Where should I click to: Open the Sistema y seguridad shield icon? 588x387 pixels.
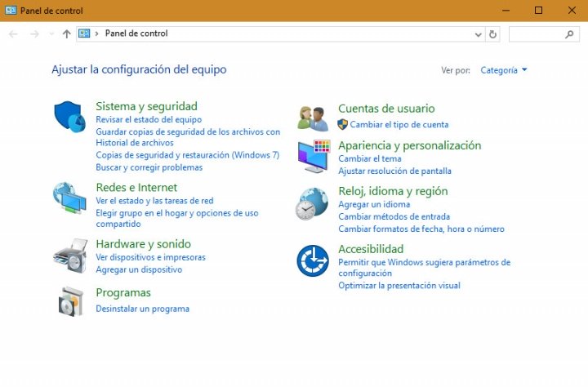click(x=69, y=117)
